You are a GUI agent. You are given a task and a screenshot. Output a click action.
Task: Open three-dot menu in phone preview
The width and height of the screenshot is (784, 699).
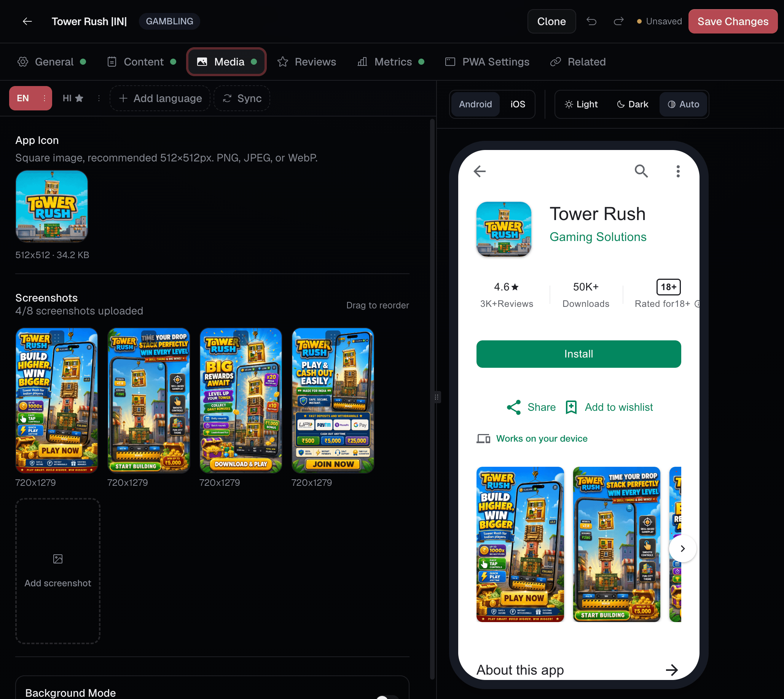pyautogui.click(x=678, y=171)
